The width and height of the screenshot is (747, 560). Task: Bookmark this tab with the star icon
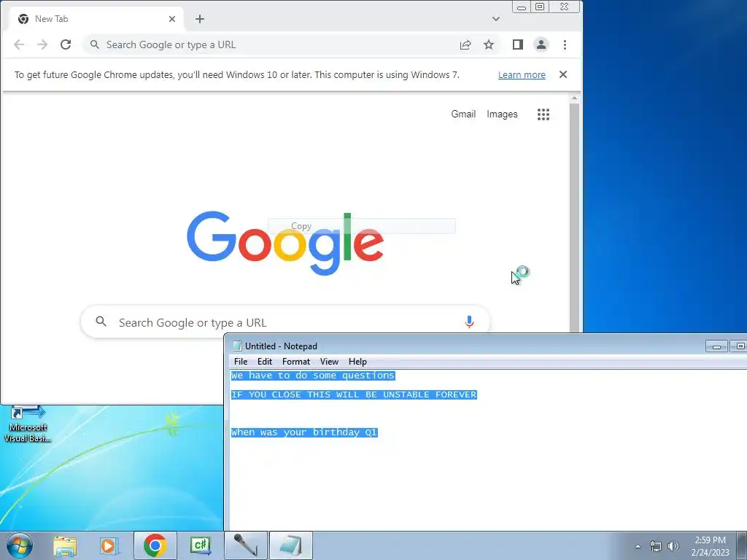coord(489,44)
